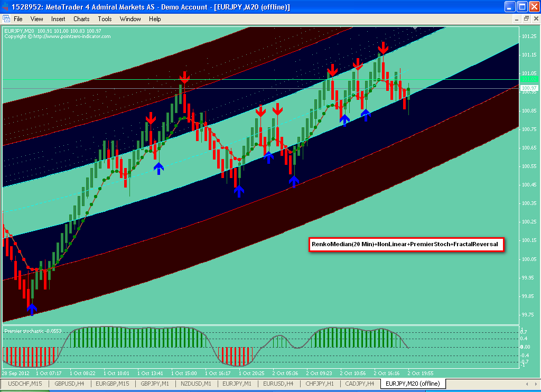
Task: Switch to the CADJPY,H4 chart tab
Action: click(360, 384)
